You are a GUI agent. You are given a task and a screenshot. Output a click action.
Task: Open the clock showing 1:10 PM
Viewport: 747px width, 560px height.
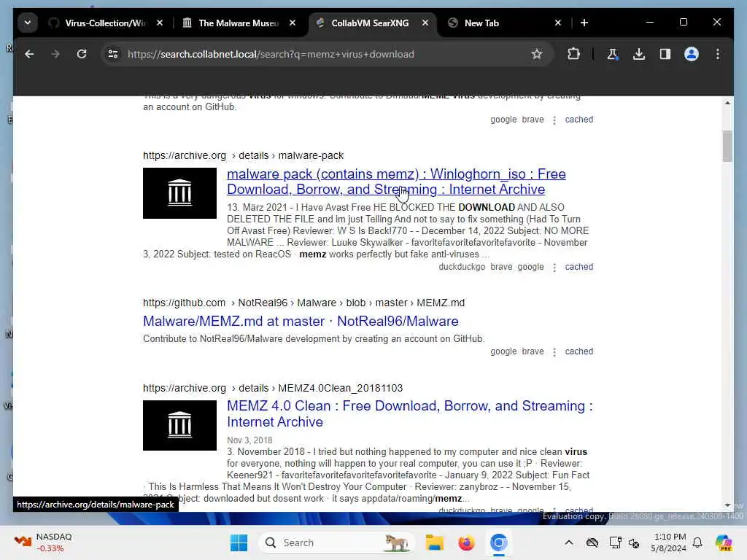[670, 542]
